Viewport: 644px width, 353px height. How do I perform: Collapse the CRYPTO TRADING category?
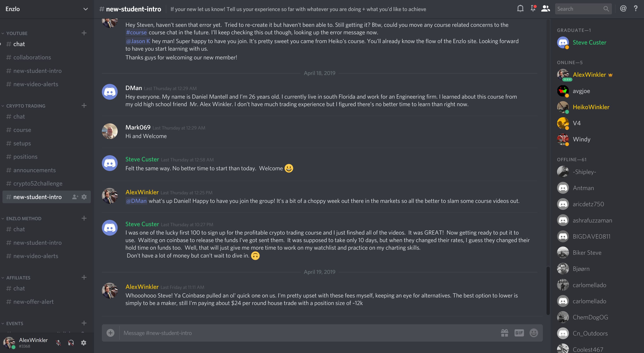(25, 106)
